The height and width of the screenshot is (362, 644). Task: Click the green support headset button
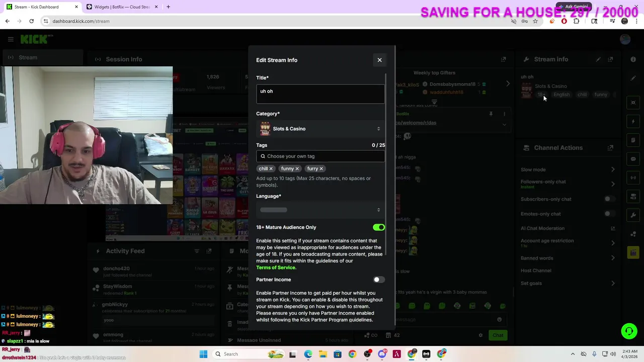629,331
